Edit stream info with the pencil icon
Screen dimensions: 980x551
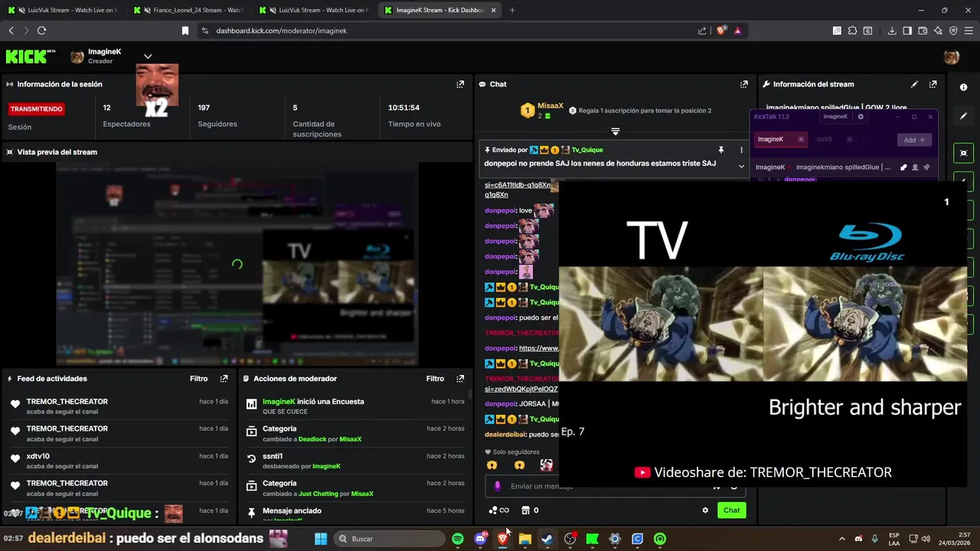914,84
